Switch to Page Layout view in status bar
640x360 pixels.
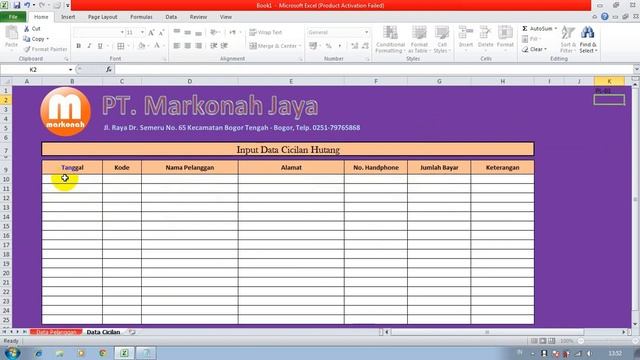[543, 341]
